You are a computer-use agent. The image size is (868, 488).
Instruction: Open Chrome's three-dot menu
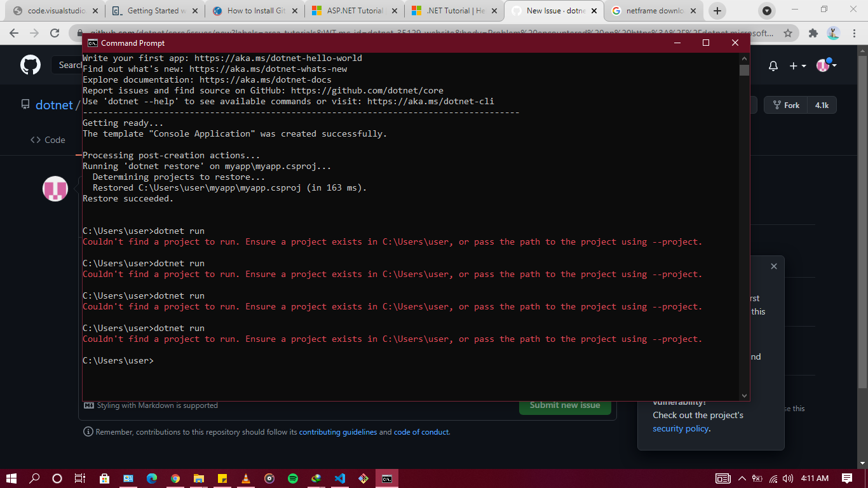click(853, 32)
